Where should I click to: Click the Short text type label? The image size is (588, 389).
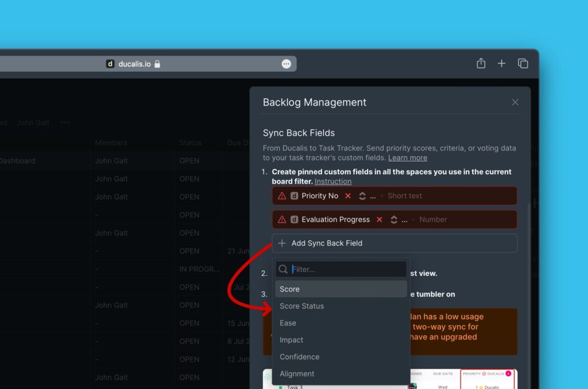[x=405, y=196]
